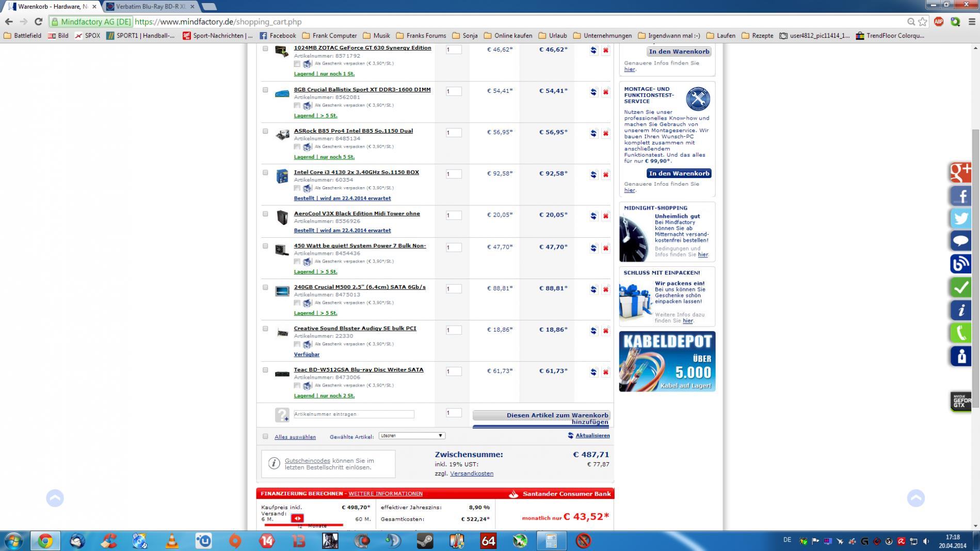Jump to top with left arrow button
980x551 pixels.
(x=55, y=498)
